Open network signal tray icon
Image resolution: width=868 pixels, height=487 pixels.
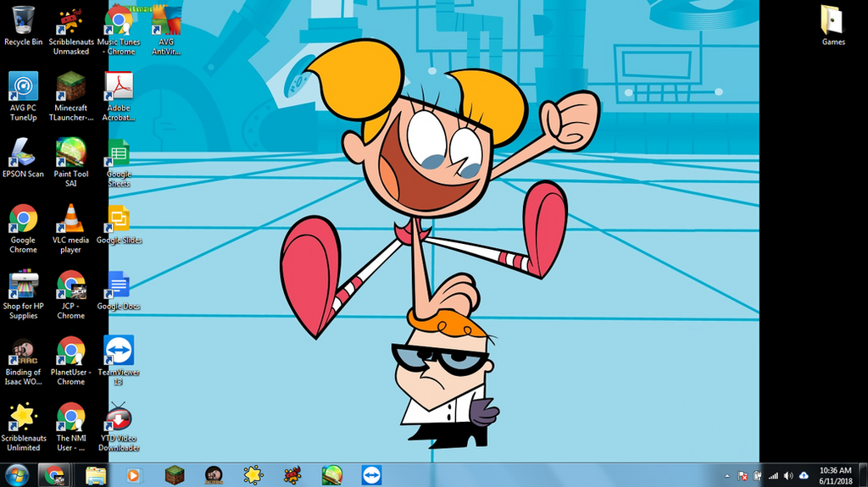pos(773,476)
